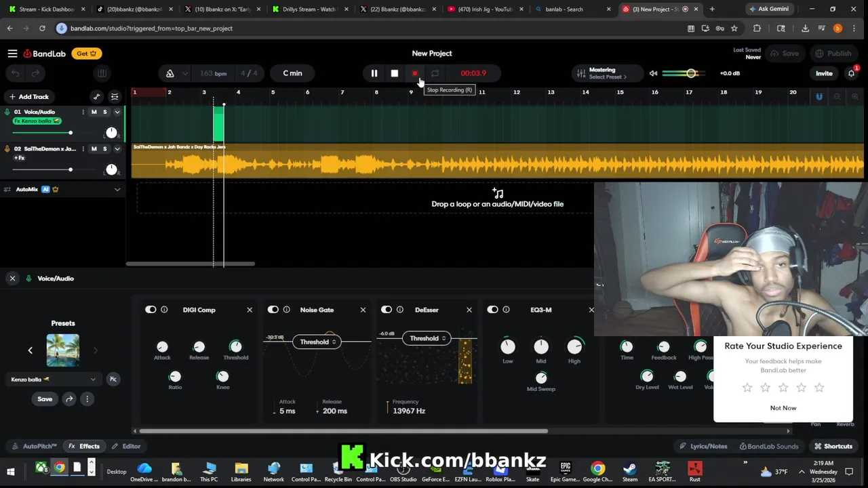
Task: Collapse track heights icon next to Add Track
Action: coord(115,97)
